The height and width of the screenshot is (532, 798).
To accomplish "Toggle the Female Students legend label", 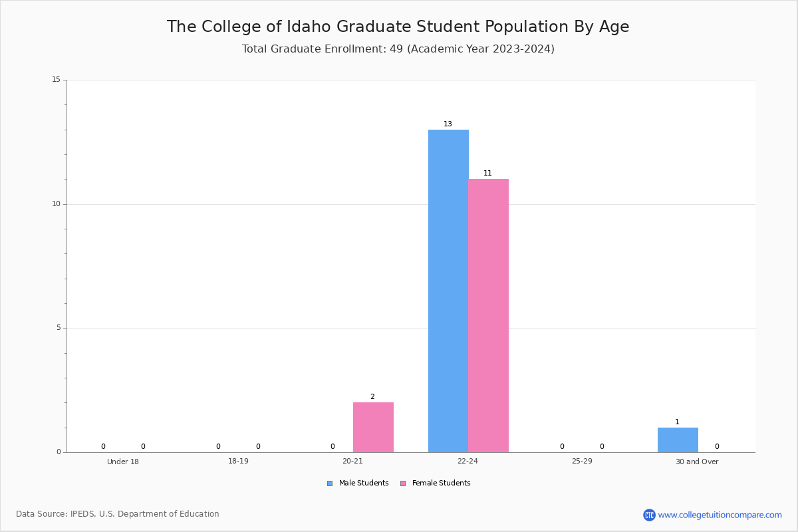I will (441, 483).
